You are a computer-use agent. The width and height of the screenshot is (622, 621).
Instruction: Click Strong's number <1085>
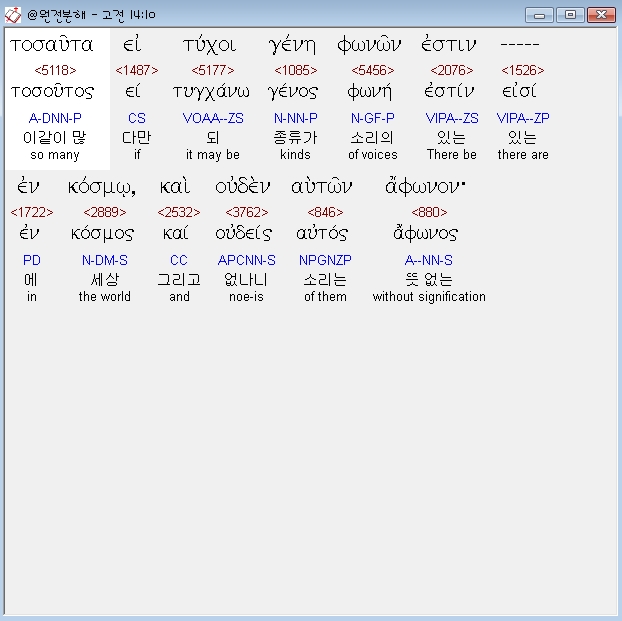point(296,70)
